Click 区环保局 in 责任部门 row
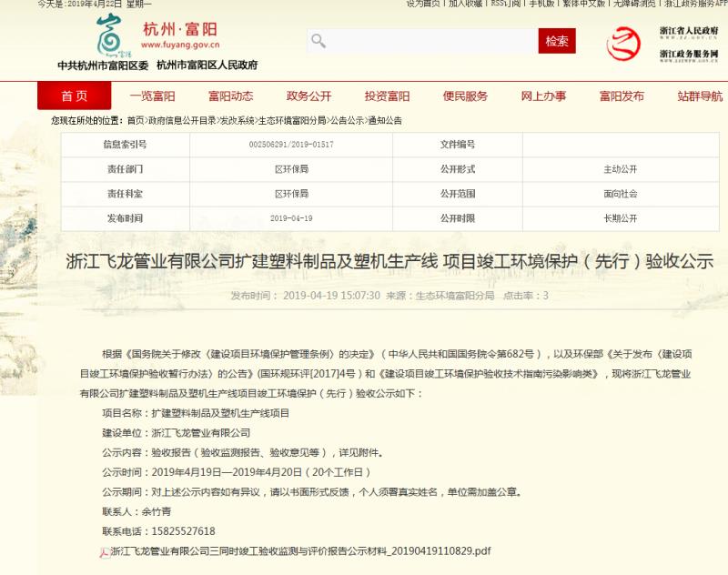728x575 pixels. coord(291,169)
